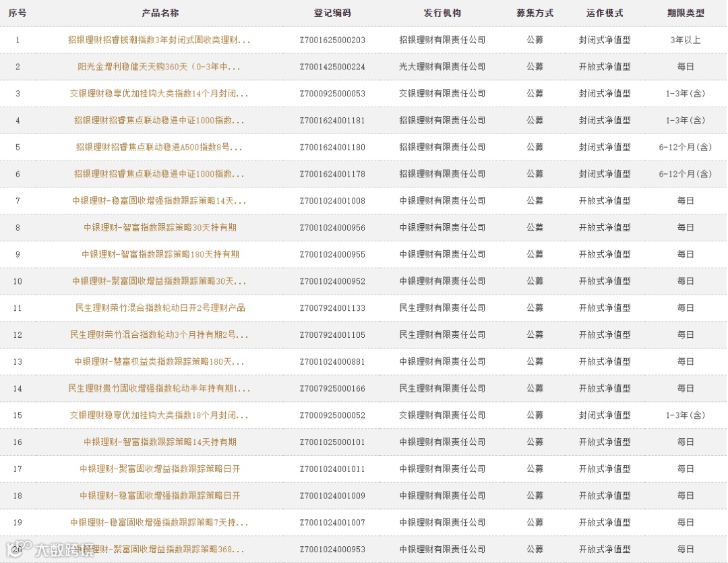Open 中银理财-稳富固收增强指数跟踪策略14天 link
The height and width of the screenshot is (563, 728).
point(159,201)
